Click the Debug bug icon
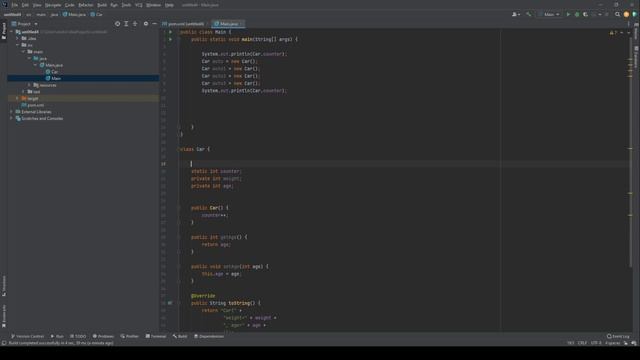The image size is (640, 360). (x=577, y=14)
